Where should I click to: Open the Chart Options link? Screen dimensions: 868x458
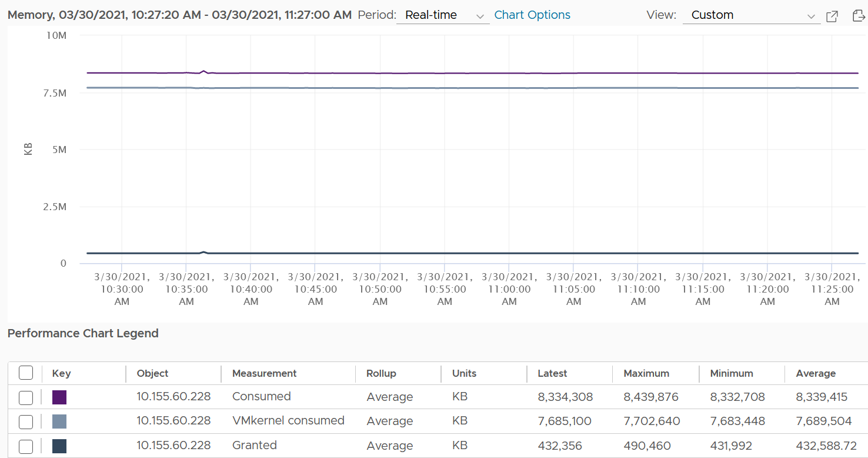pos(532,15)
